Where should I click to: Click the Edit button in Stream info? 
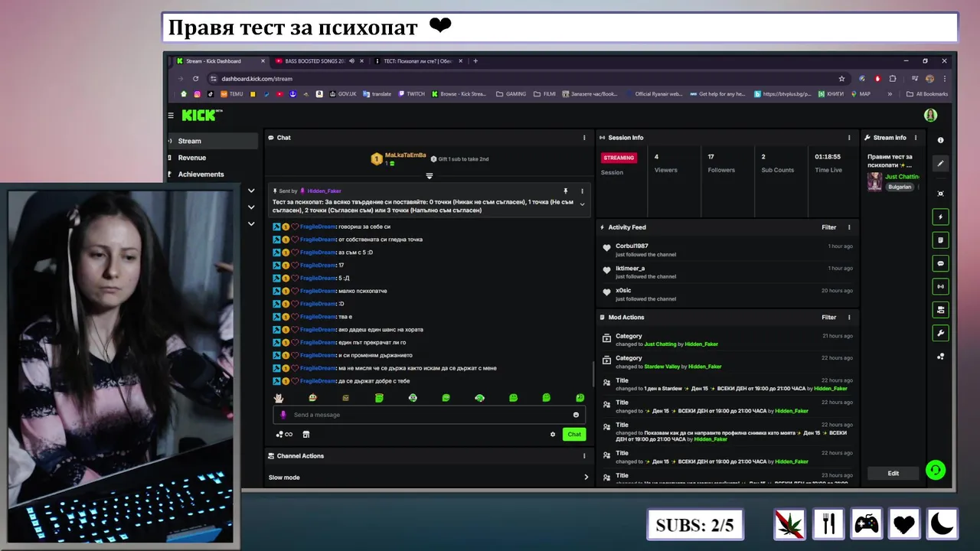coord(893,474)
